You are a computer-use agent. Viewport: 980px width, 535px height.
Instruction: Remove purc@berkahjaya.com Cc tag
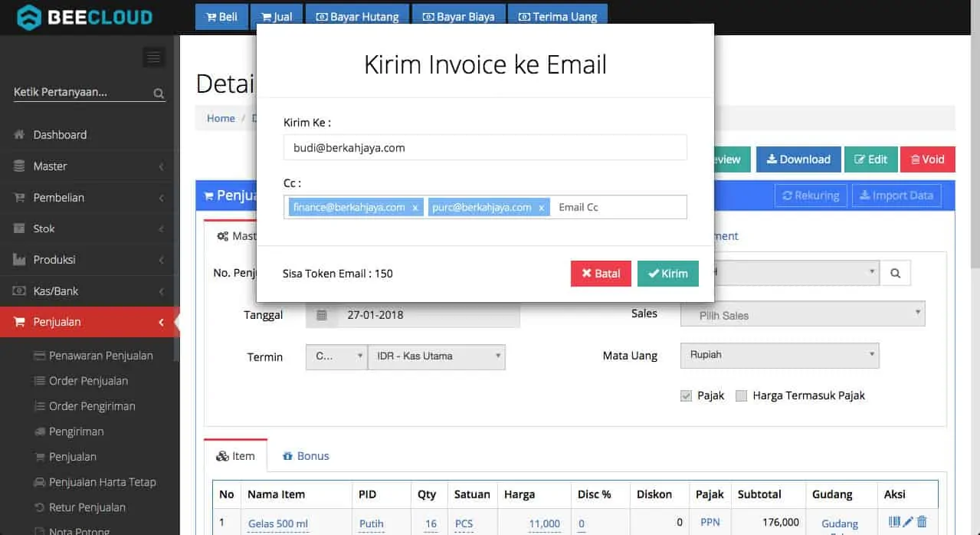pyautogui.click(x=541, y=208)
